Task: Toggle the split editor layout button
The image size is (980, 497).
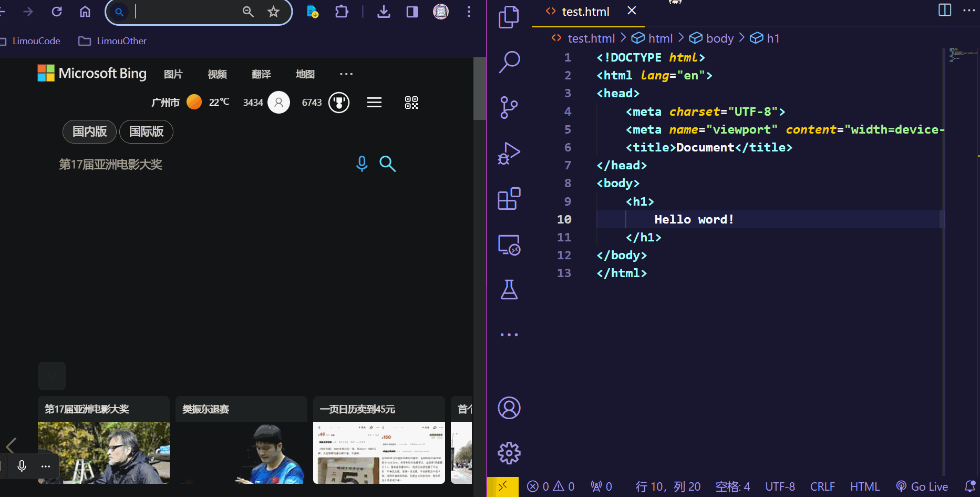Action: point(944,11)
